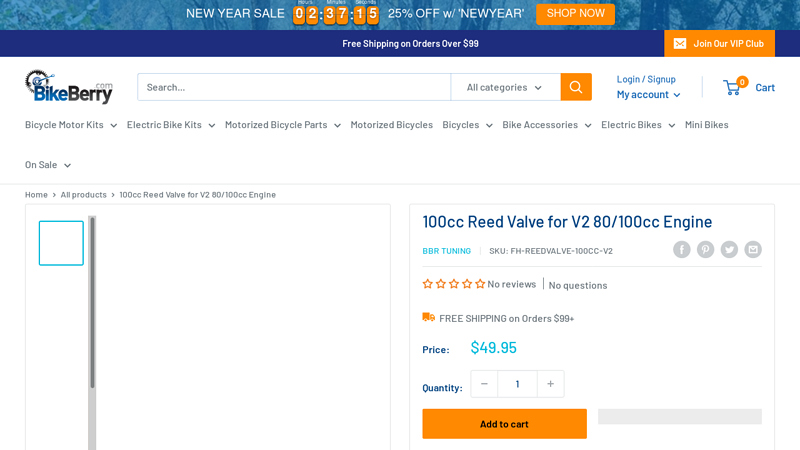Expand Electric Bike Kits menu
This screenshot has height=450, width=800.
tap(171, 124)
